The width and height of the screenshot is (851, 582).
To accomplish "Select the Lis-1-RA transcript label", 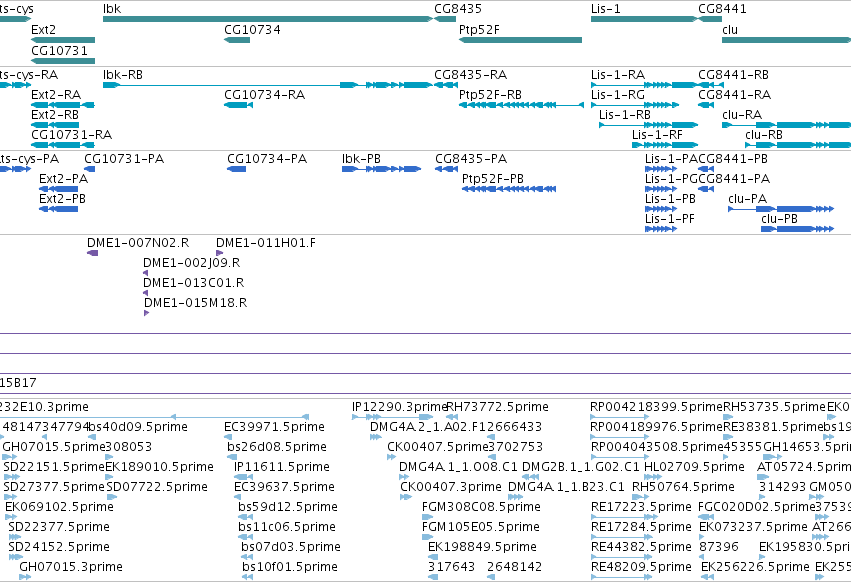I will [618, 75].
